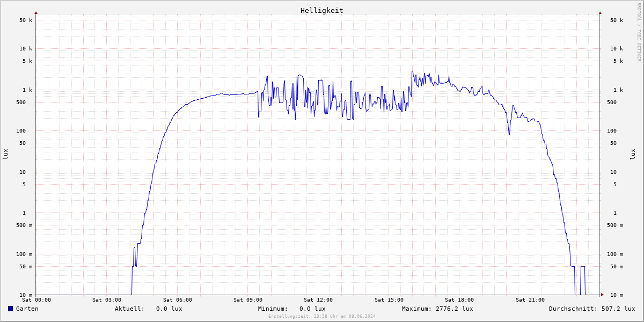Click the Sat 15:00 time axis label
The width and height of the screenshot is (644, 322).
[x=389, y=300]
